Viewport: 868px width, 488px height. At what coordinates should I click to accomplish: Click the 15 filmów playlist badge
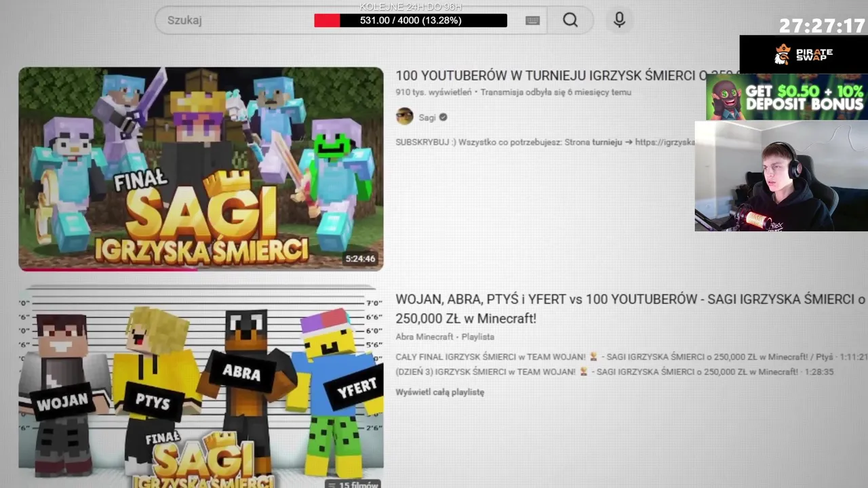[352, 485]
